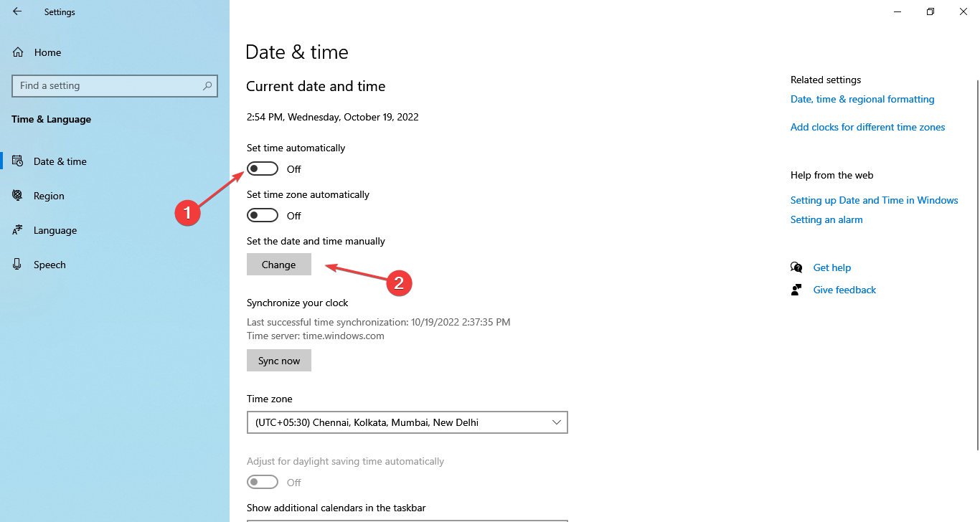This screenshot has height=522, width=980.
Task: Open the Language settings page
Action: (115, 230)
